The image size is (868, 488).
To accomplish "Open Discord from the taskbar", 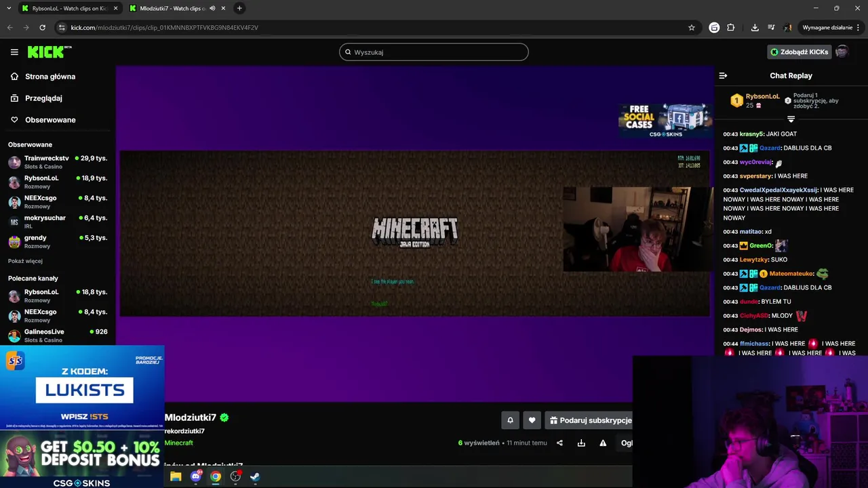I will tap(196, 476).
